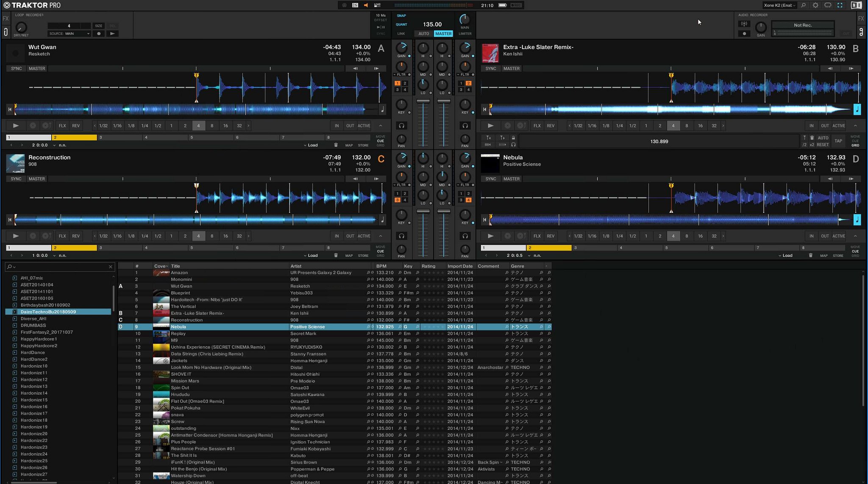Toggle REV reverse on deck D
The image size is (868, 484).
pyautogui.click(x=550, y=236)
